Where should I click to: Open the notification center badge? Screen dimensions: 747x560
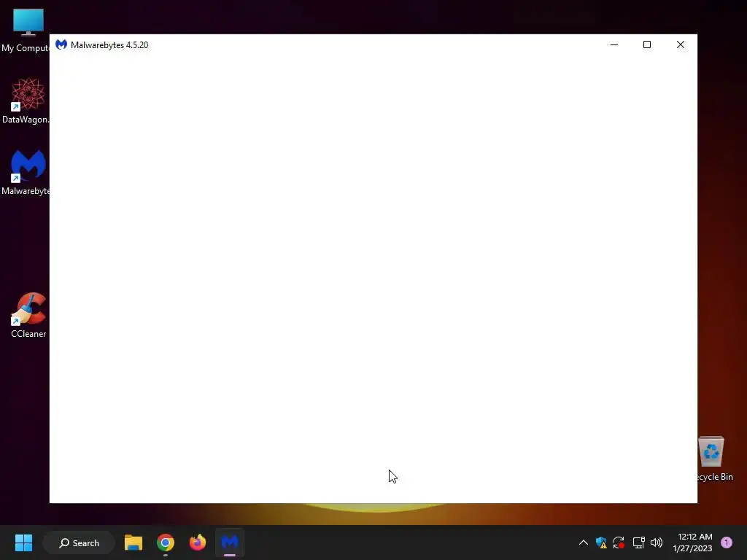coord(727,542)
